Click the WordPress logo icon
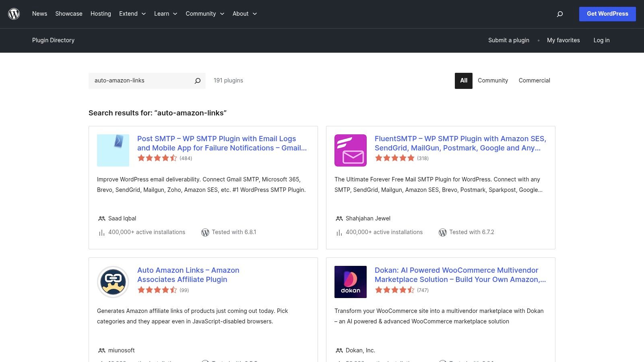This screenshot has height=362, width=644. pyautogui.click(x=14, y=14)
